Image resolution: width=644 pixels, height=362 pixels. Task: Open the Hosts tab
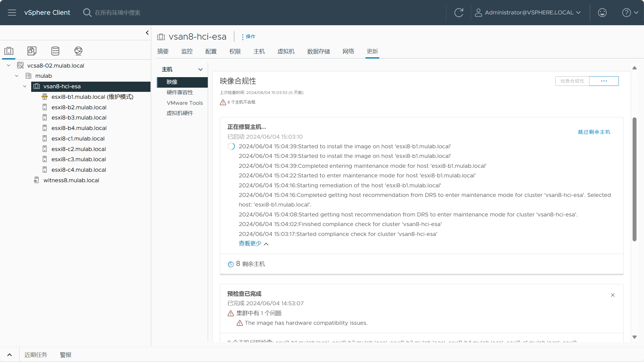(259, 51)
